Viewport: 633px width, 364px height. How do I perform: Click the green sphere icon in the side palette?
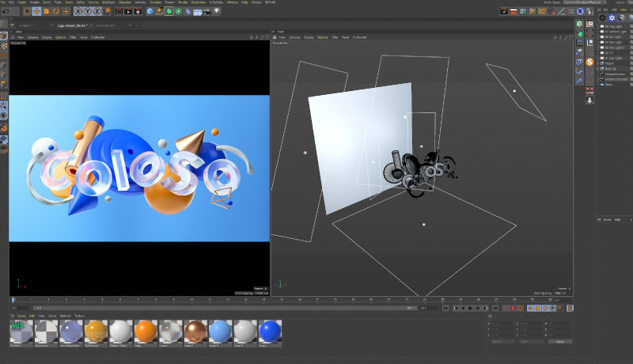click(580, 34)
